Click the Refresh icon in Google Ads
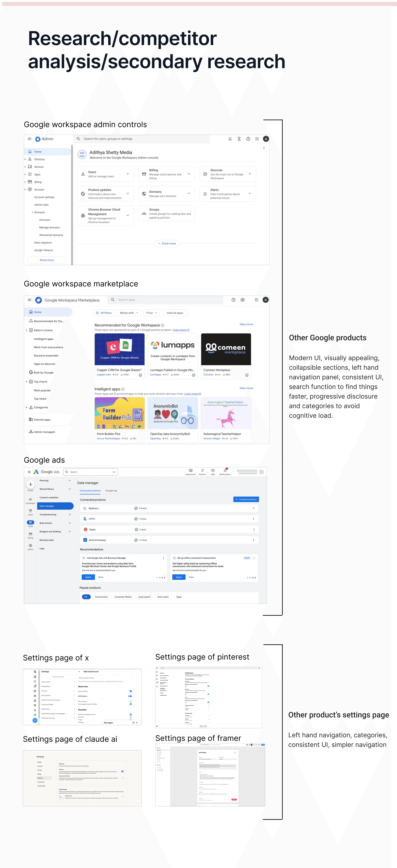This screenshot has width=397, height=868. (202, 470)
